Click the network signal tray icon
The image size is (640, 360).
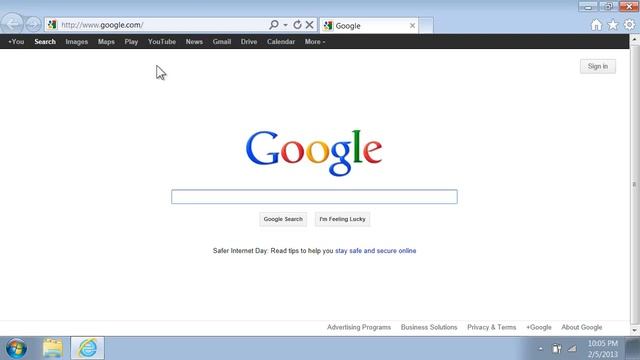point(572,349)
